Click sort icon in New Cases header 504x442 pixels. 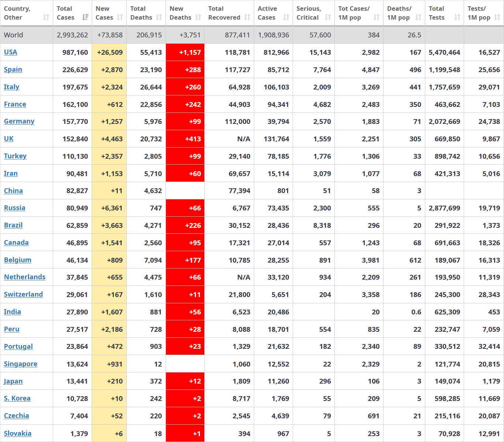click(x=120, y=17)
